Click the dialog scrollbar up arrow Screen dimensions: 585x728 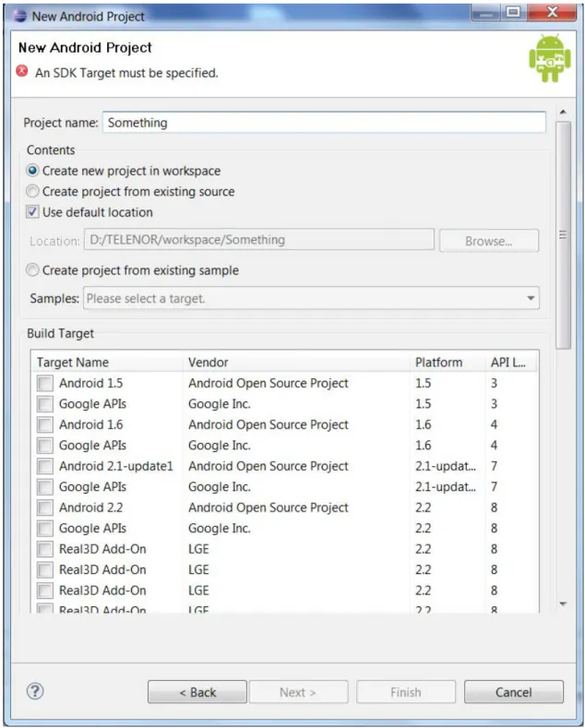click(563, 112)
